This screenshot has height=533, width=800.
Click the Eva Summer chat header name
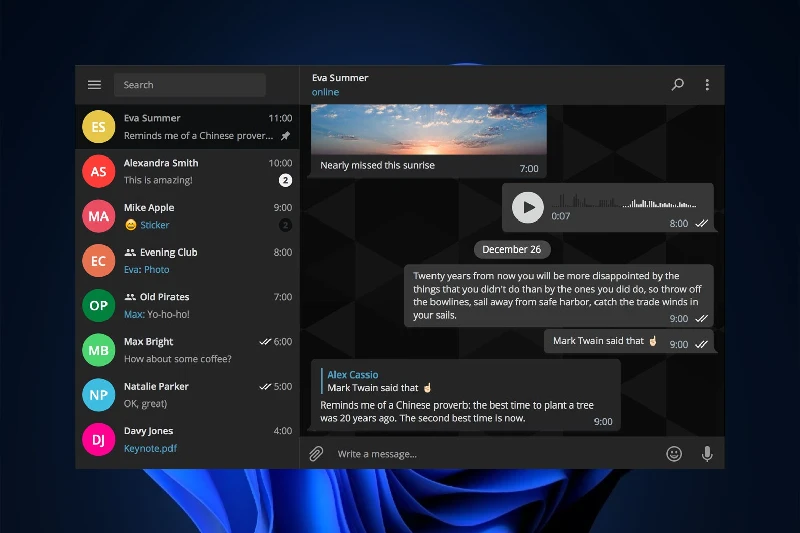pos(340,78)
